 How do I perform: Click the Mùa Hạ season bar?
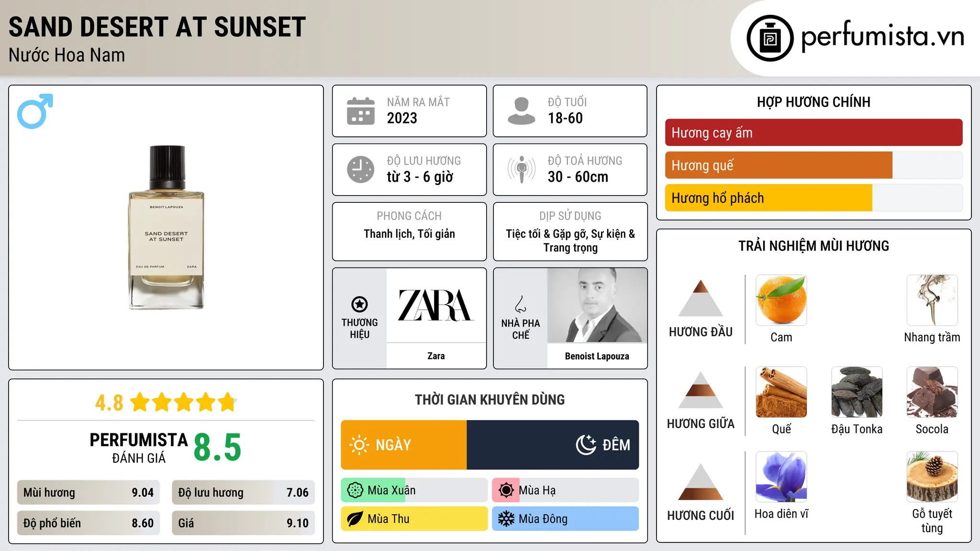[x=566, y=490]
